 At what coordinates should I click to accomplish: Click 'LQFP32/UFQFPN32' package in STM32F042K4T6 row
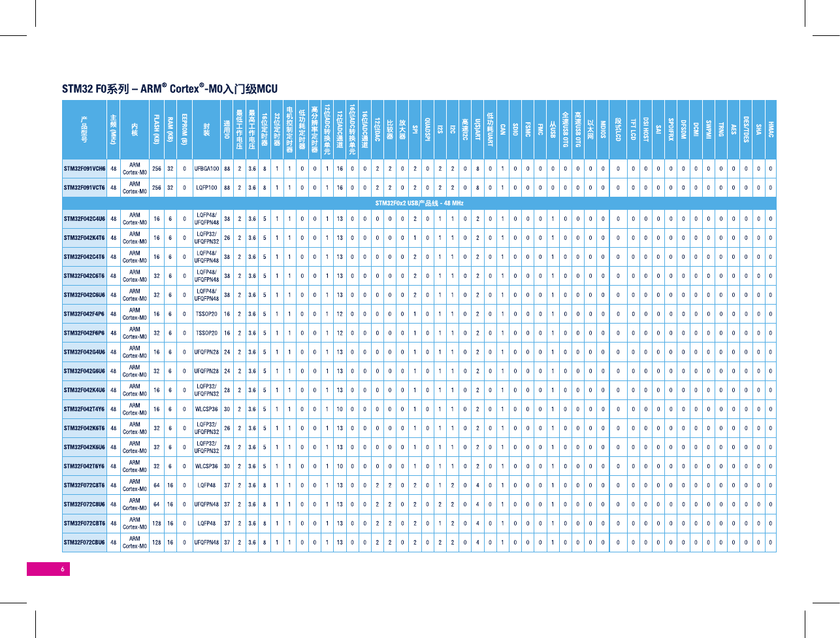coord(206,237)
